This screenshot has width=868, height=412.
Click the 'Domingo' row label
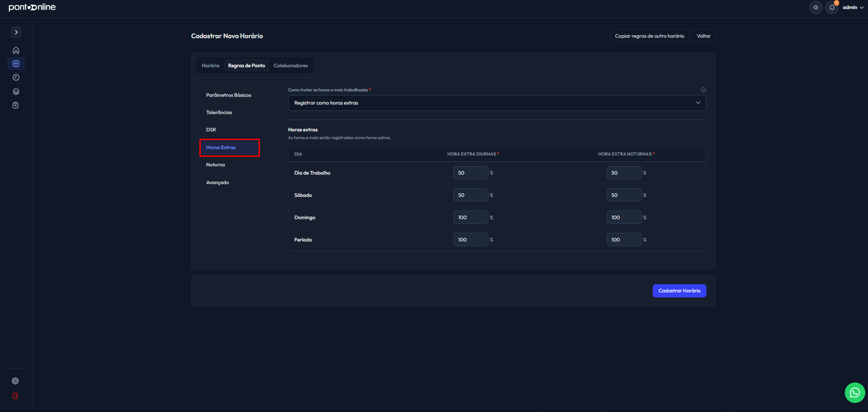(x=305, y=217)
